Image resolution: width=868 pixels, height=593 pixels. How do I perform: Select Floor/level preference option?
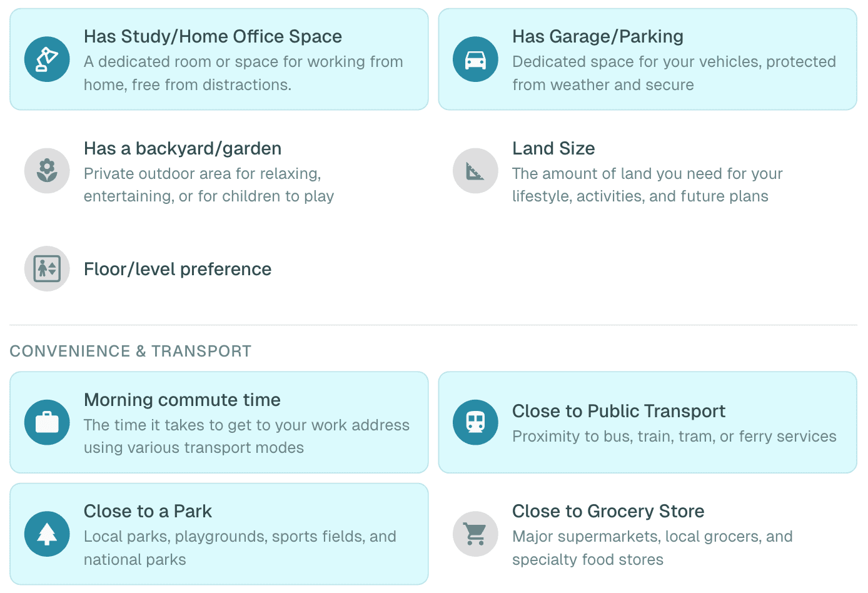[178, 269]
